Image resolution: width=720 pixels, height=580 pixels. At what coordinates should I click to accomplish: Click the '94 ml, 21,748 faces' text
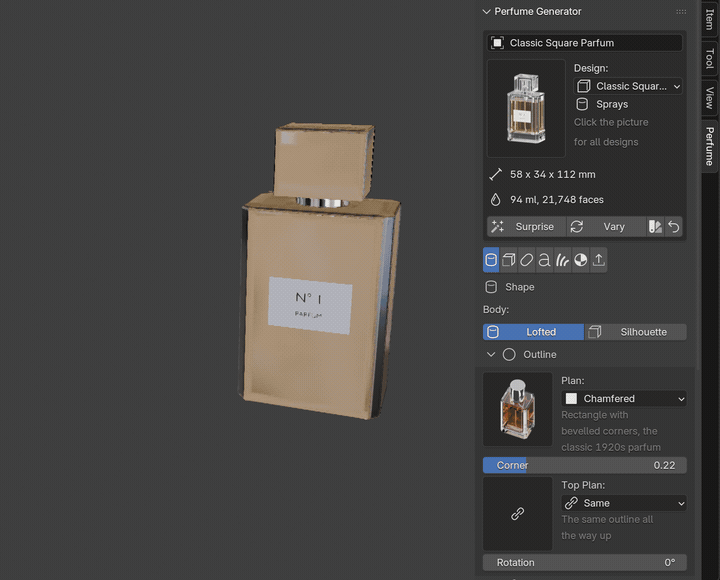pos(557,200)
